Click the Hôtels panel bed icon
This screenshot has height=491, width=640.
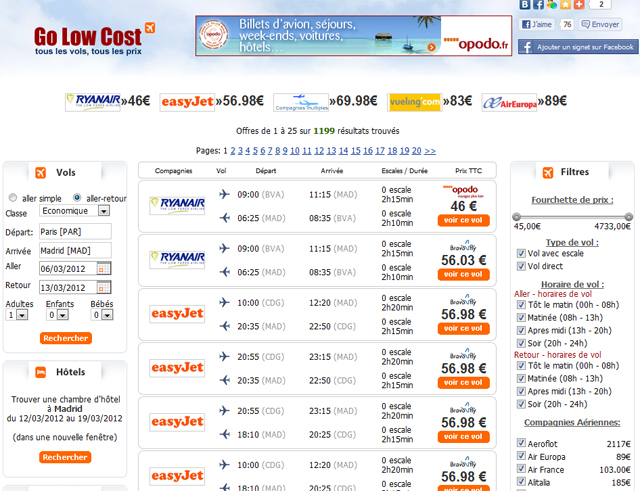pyautogui.click(x=40, y=372)
